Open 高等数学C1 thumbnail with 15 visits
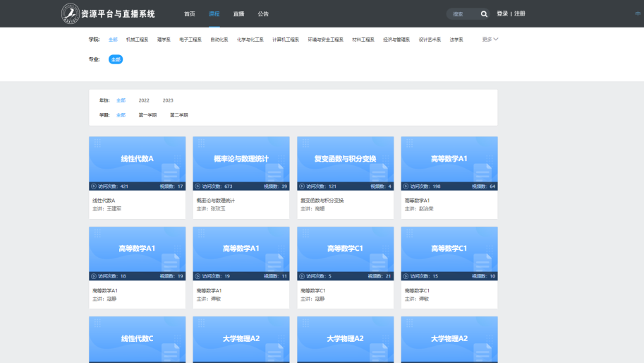Image resolution: width=644 pixels, height=363 pixels. coord(449,254)
